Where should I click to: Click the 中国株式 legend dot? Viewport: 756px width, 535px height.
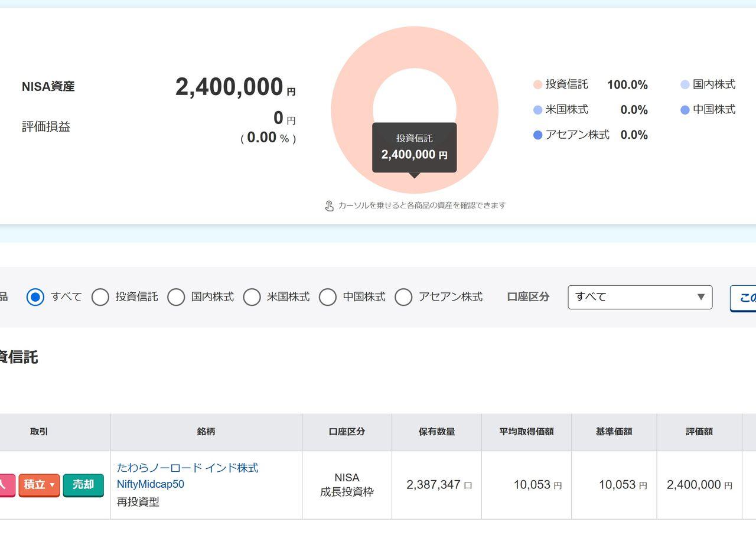click(x=685, y=110)
